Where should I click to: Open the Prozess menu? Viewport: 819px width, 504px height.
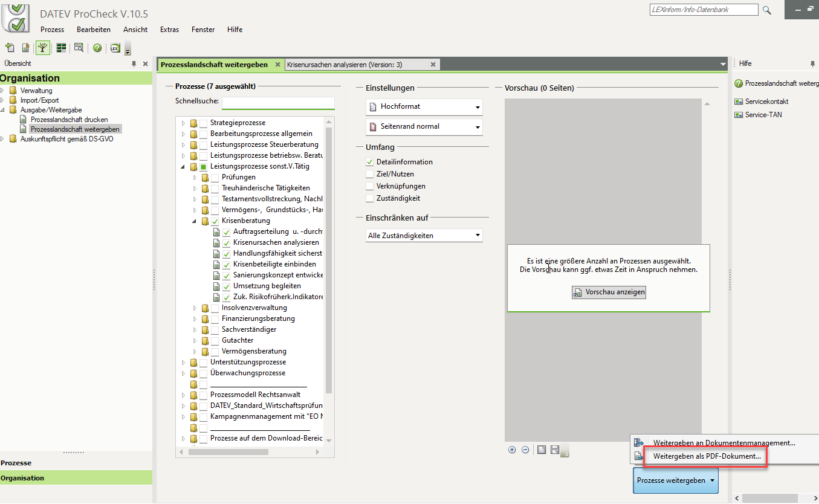[x=52, y=30]
